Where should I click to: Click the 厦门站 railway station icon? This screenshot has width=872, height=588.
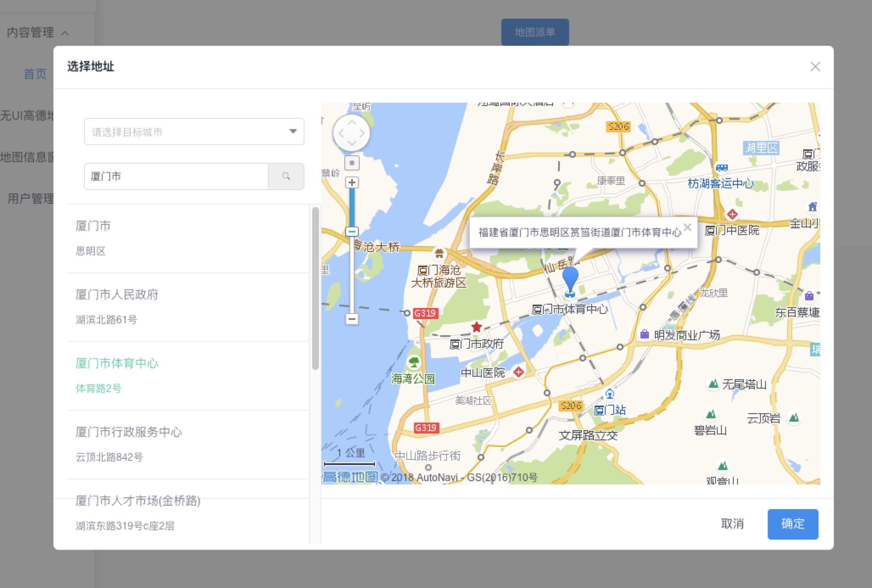(x=609, y=395)
